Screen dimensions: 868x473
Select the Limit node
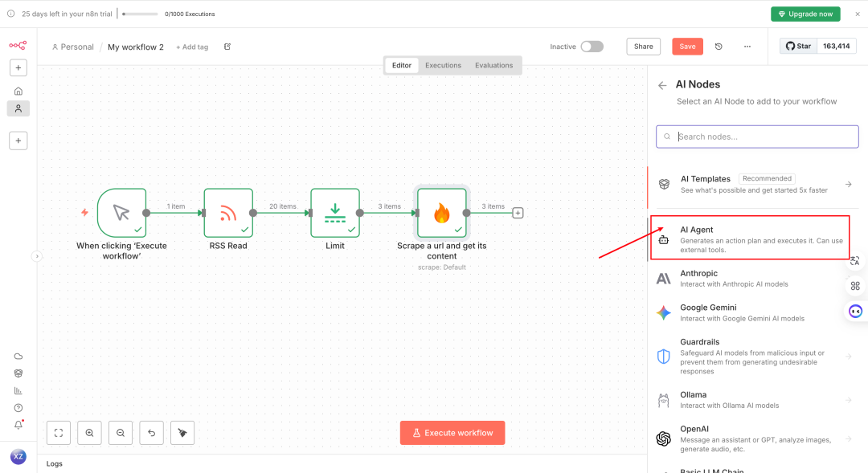(335, 213)
